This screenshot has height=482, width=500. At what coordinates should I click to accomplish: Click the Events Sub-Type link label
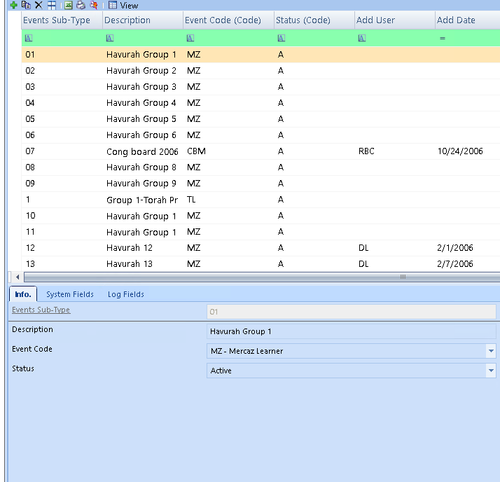click(x=41, y=310)
